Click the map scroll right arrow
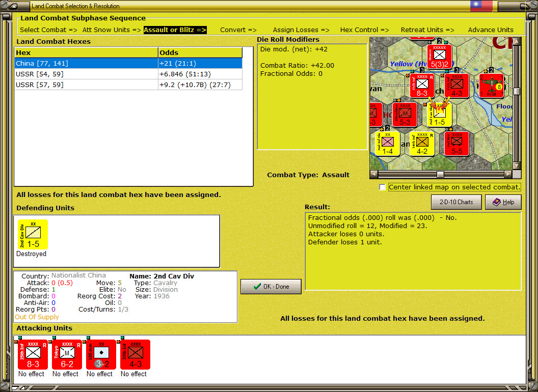This screenshot has width=538, height=392. 508,174
